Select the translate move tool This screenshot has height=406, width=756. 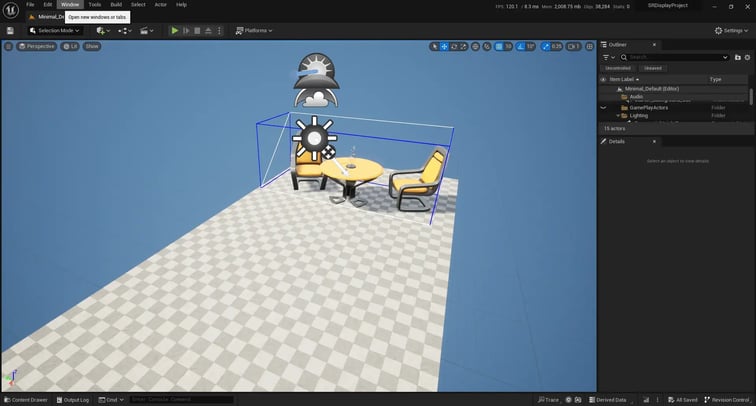click(x=444, y=46)
